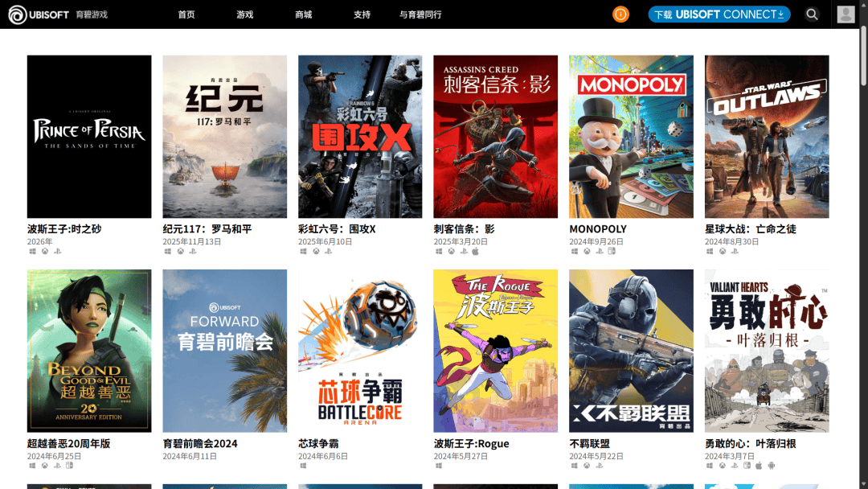Click the orange info notification icon
Image resolution: width=868 pixels, height=489 pixels.
pos(620,14)
